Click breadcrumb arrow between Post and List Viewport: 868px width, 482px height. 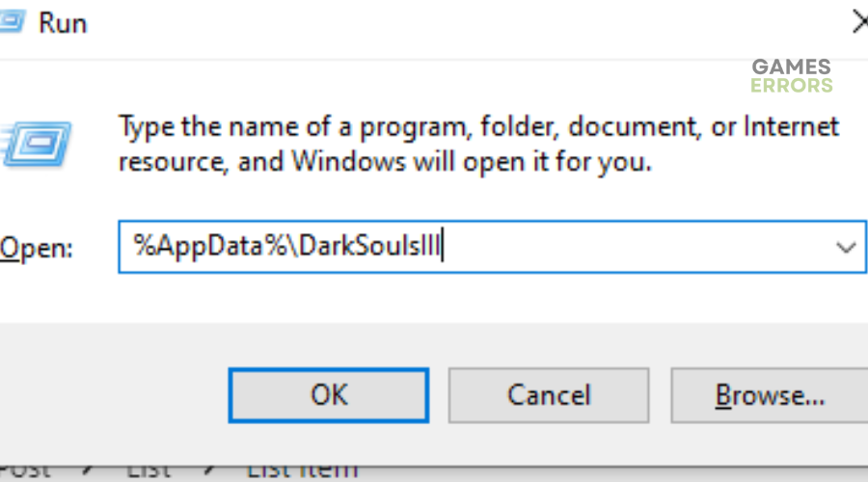click(88, 471)
